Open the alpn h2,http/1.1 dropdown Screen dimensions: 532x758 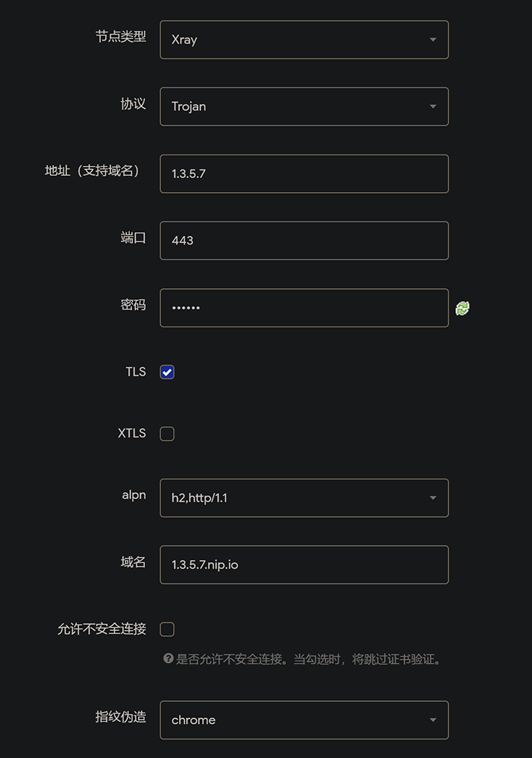(304, 498)
